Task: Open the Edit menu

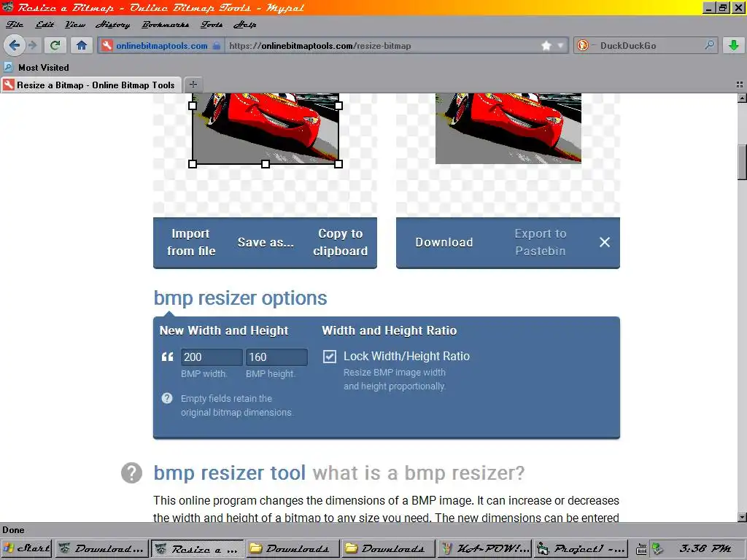Action: pyautogui.click(x=44, y=24)
